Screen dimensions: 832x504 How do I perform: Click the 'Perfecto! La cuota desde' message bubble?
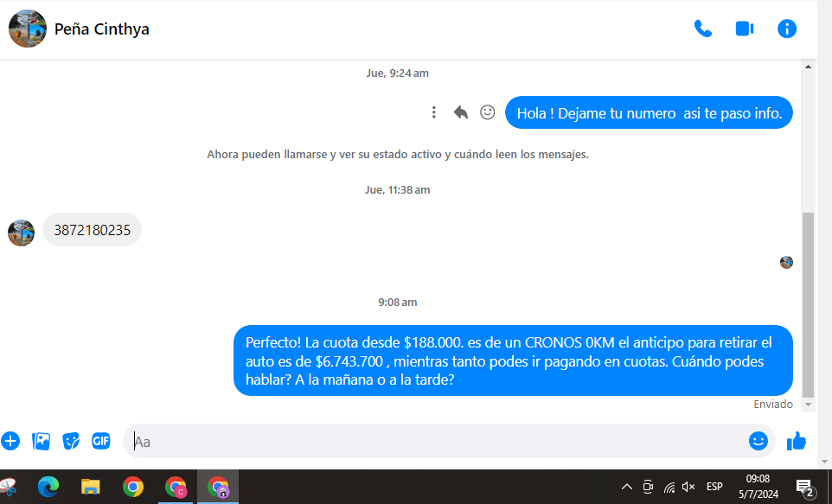pos(513,360)
